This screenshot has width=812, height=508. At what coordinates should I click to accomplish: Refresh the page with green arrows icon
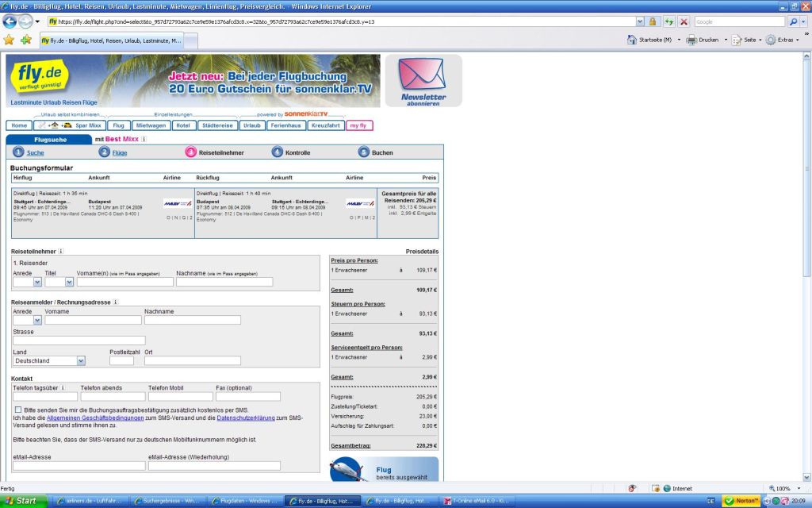pyautogui.click(x=669, y=21)
